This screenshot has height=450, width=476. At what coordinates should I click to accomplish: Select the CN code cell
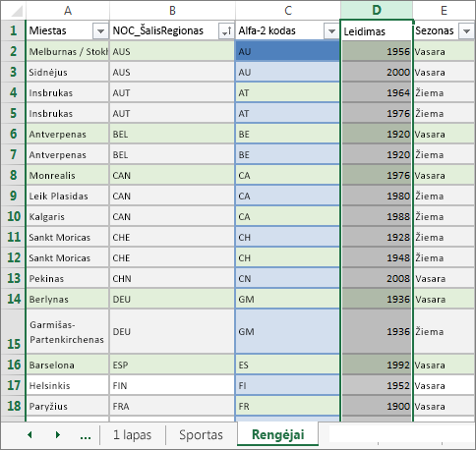click(287, 278)
